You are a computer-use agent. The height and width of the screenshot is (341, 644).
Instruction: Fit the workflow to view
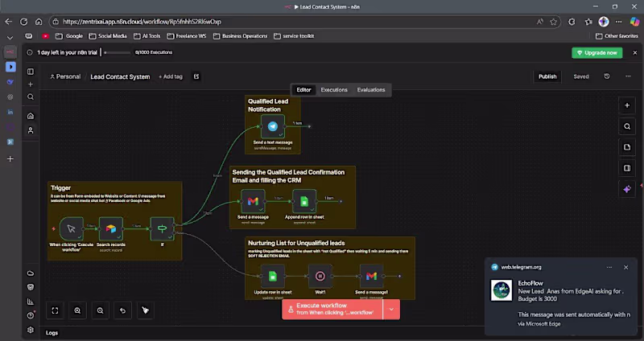[55, 310]
